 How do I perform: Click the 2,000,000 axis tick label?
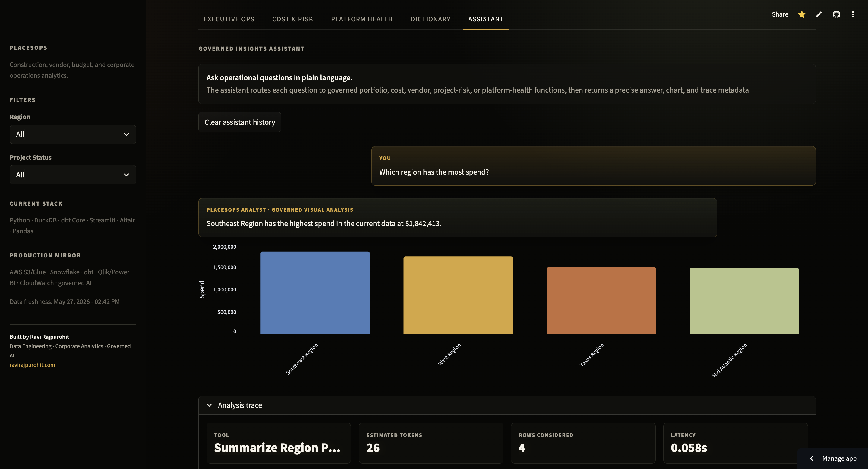[225, 247]
